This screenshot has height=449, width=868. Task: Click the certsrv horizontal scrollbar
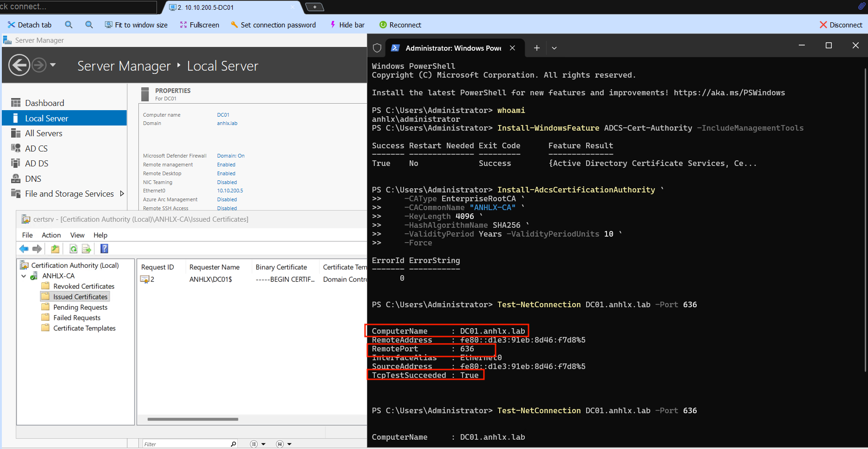(193, 419)
